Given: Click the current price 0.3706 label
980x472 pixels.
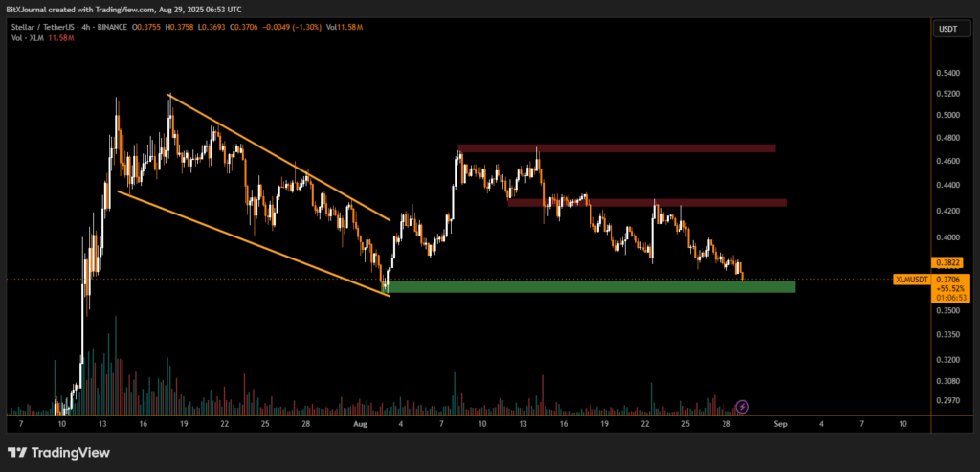Looking at the screenshot, I should (x=948, y=279).
